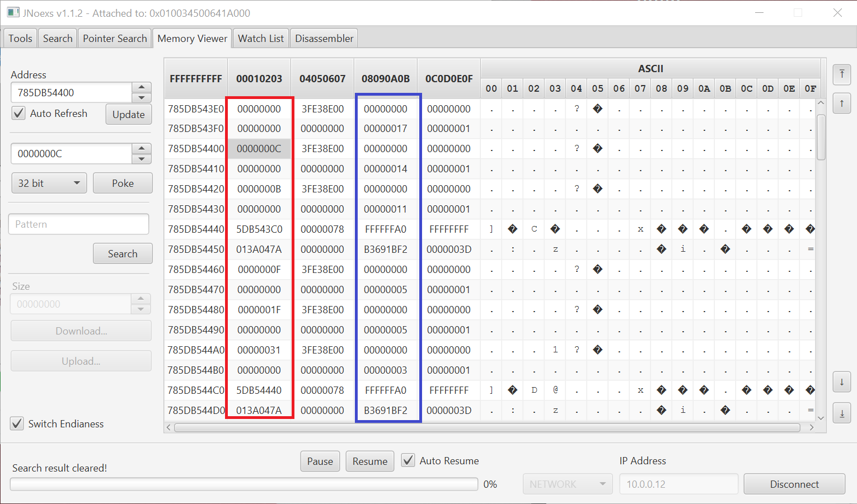857x504 pixels.
Task: Select cell B3691BF2 in row 785DB54450
Action: coord(386,249)
